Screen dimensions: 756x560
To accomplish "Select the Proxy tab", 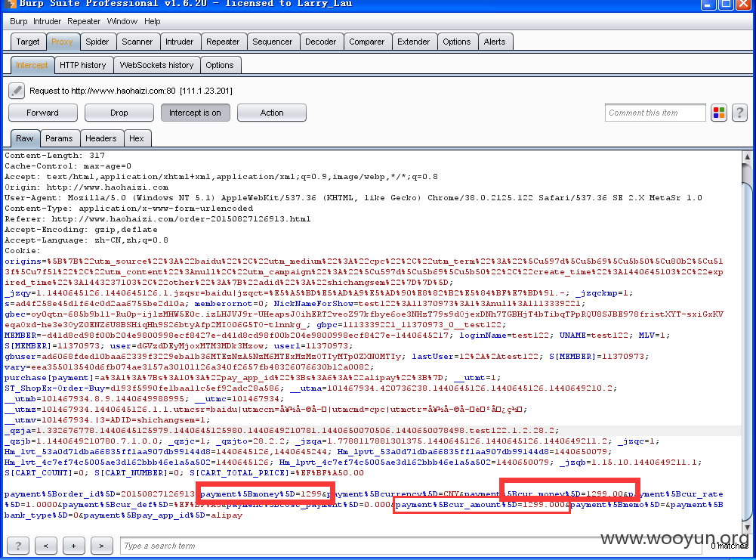I will 62,42.
